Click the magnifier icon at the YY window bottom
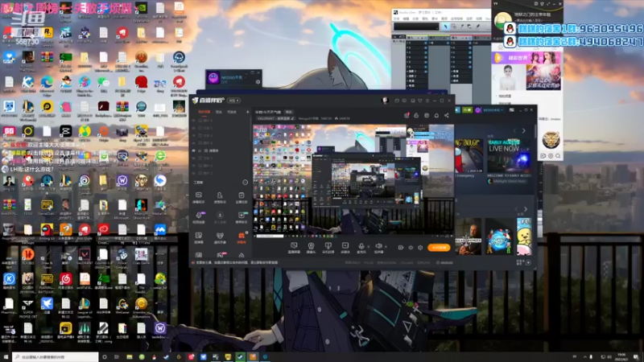Screen dimensions: 644x362 [x=558, y=156]
